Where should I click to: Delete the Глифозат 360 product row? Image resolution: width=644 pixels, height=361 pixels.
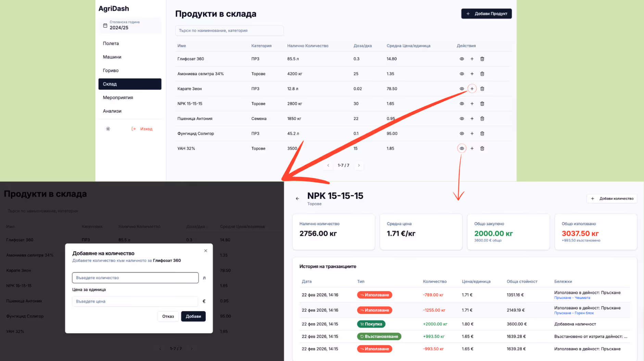482,59
